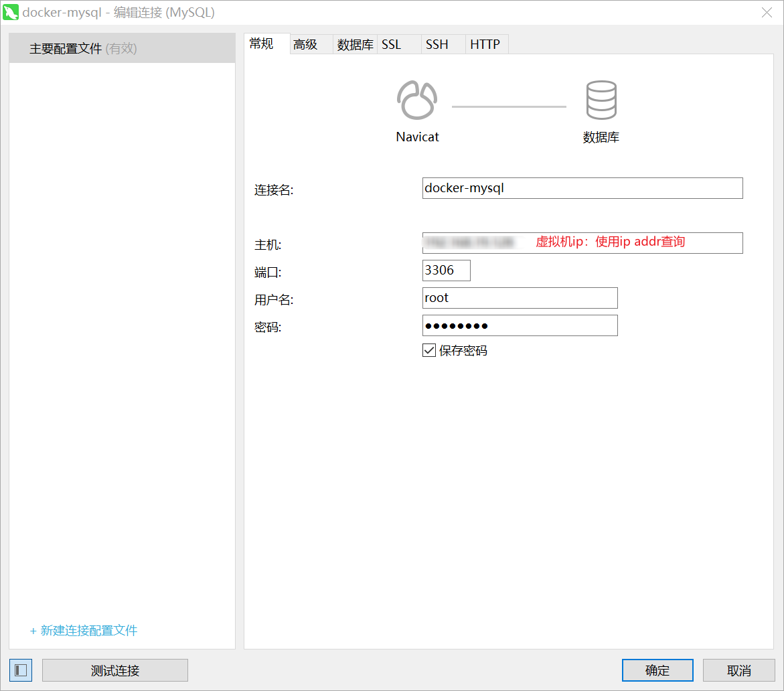Image resolution: width=784 pixels, height=691 pixels.
Task: Focus the 密码 password field
Action: tap(520, 325)
